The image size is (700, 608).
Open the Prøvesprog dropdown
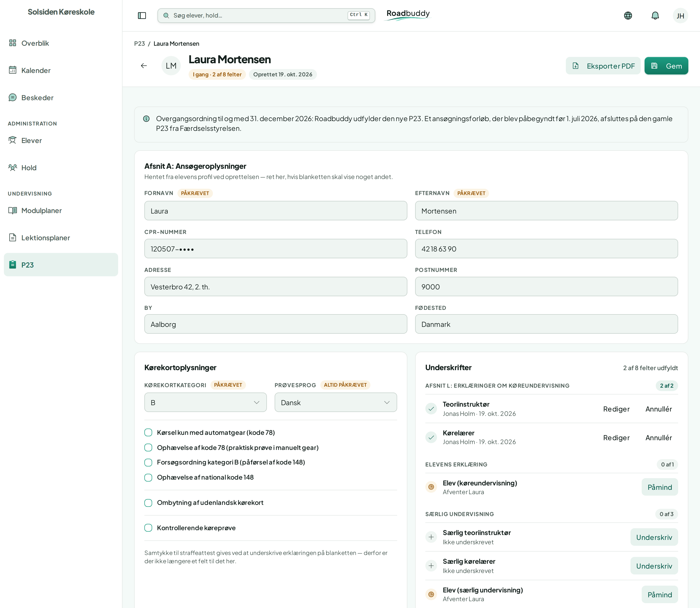pyautogui.click(x=336, y=402)
